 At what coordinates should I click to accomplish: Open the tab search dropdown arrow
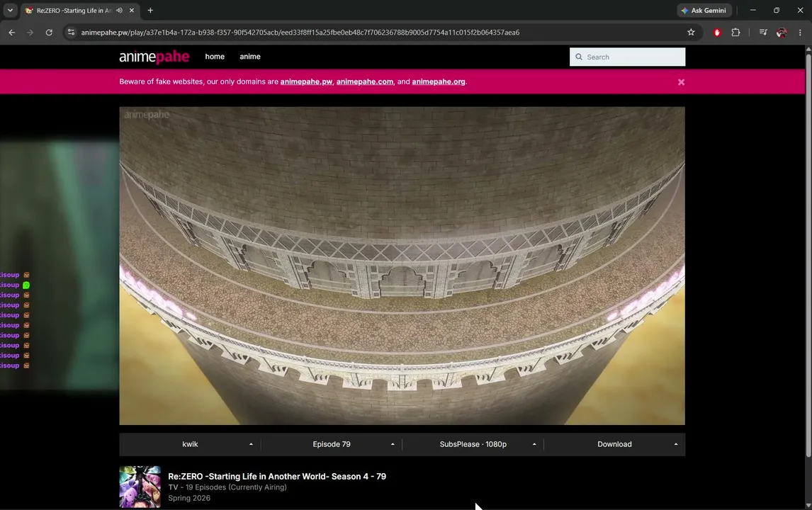pos(10,11)
